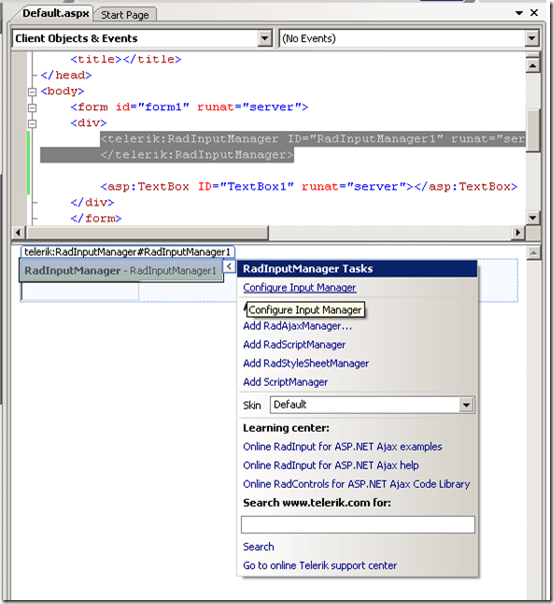Click Add RadStyleSheetManager link

pyautogui.click(x=306, y=363)
